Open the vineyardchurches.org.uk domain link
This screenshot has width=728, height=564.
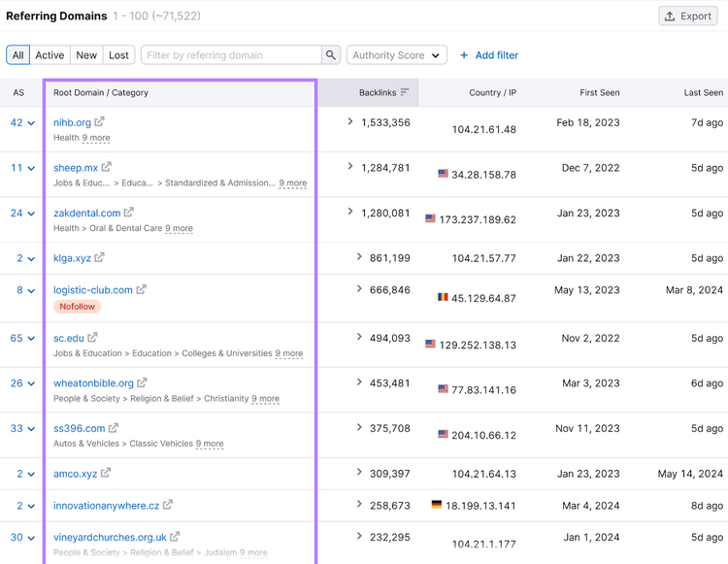coord(110,538)
